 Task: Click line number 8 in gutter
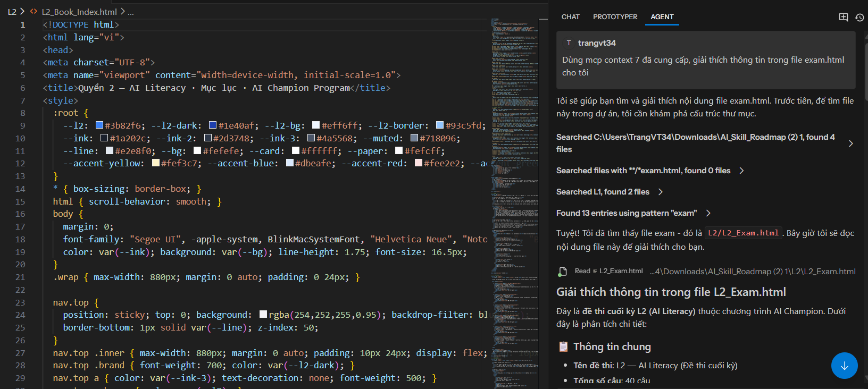coord(23,113)
